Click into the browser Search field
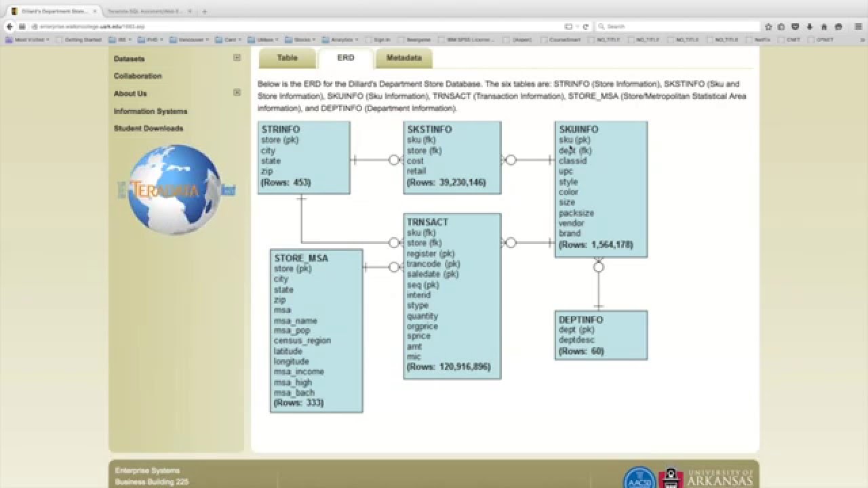The height and width of the screenshot is (488, 868). pos(678,26)
